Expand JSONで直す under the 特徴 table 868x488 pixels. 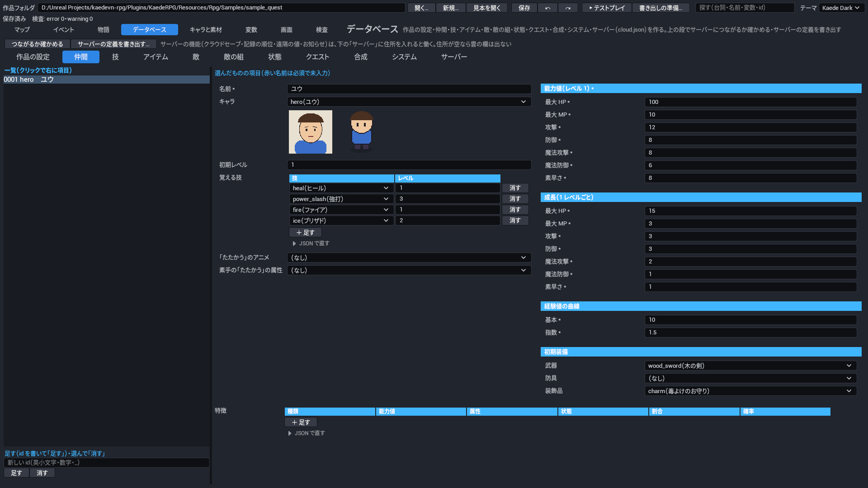click(x=307, y=433)
